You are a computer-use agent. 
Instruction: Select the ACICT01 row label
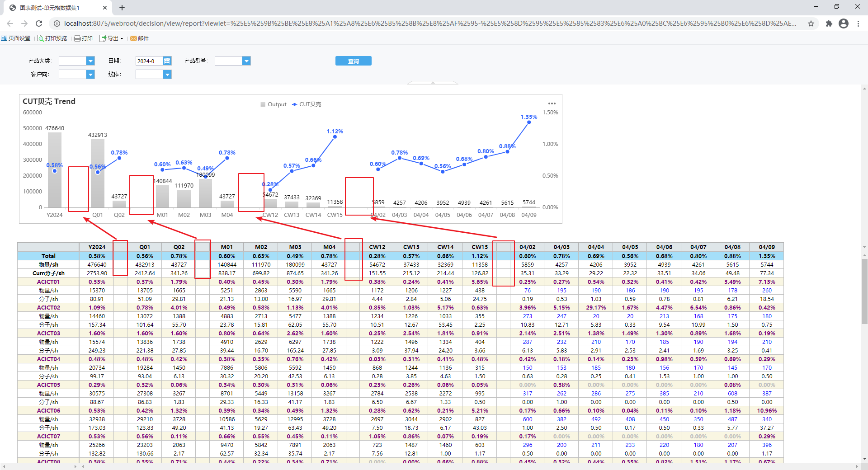[x=48, y=282]
